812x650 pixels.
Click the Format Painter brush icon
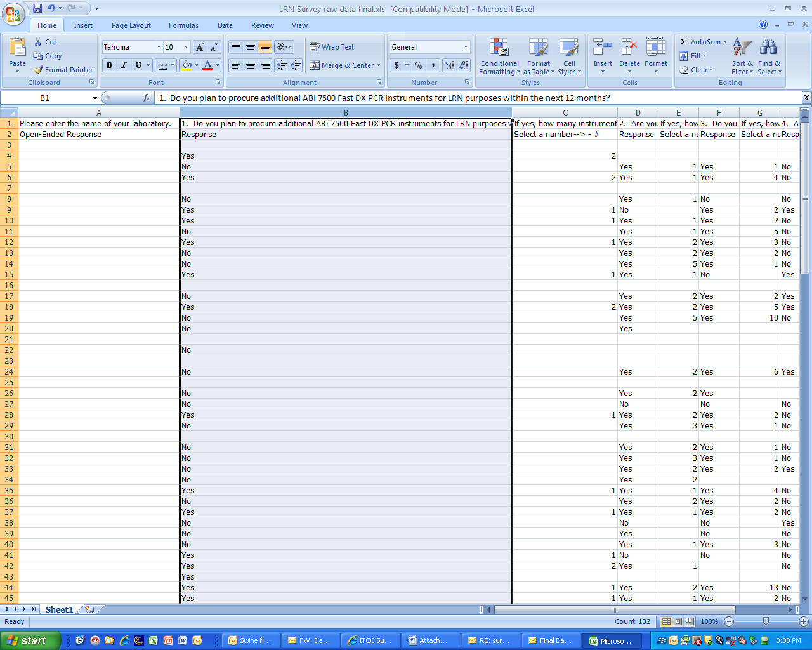39,70
